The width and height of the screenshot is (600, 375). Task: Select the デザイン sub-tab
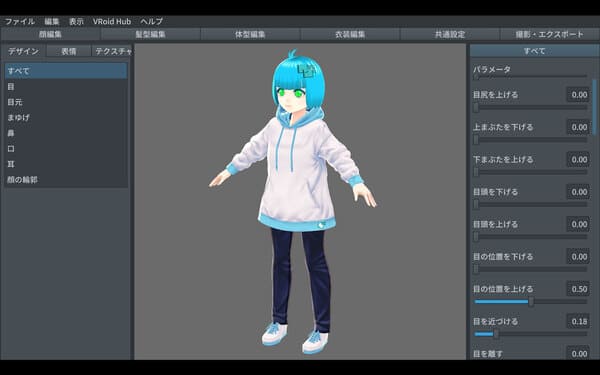click(24, 51)
